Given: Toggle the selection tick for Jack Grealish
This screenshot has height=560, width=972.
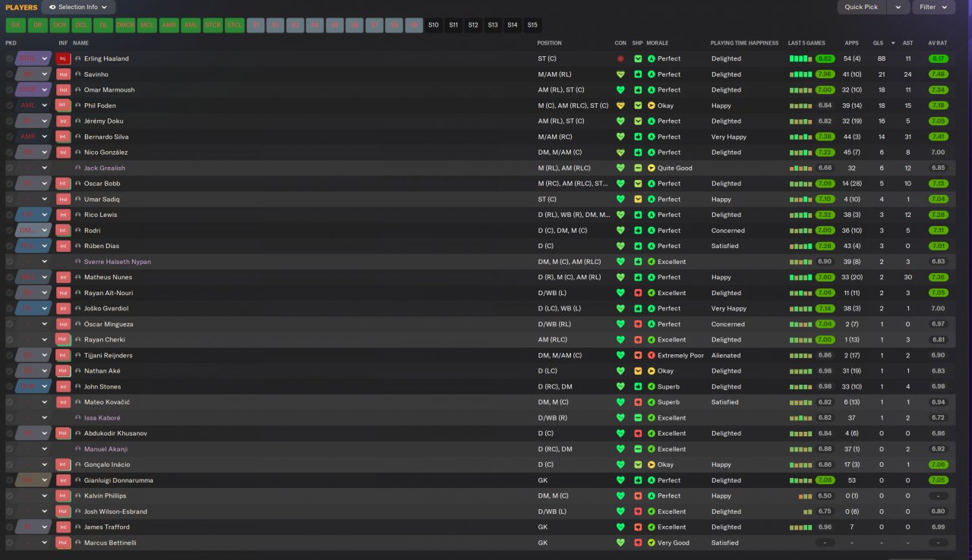Looking at the screenshot, I should click(x=9, y=168).
